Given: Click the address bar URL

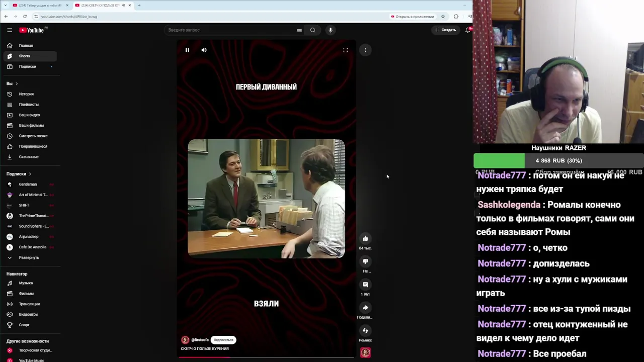Looking at the screenshot, I should pos(69,17).
